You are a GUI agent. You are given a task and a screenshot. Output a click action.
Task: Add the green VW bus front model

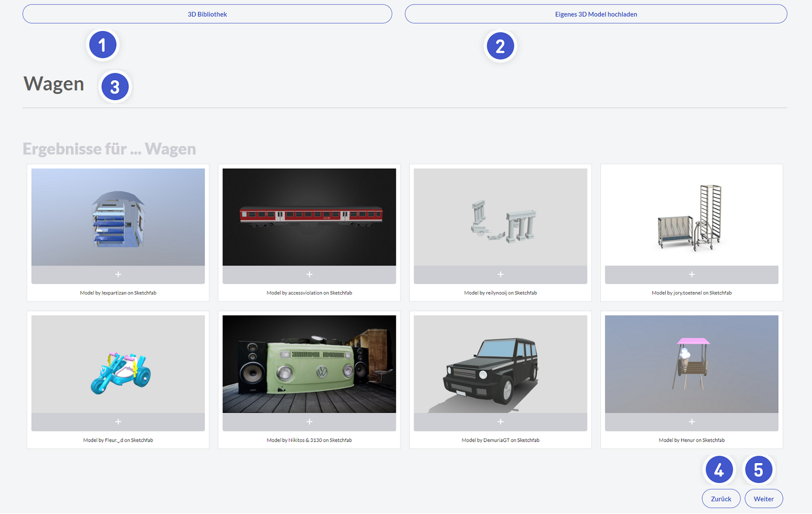pos(309,422)
